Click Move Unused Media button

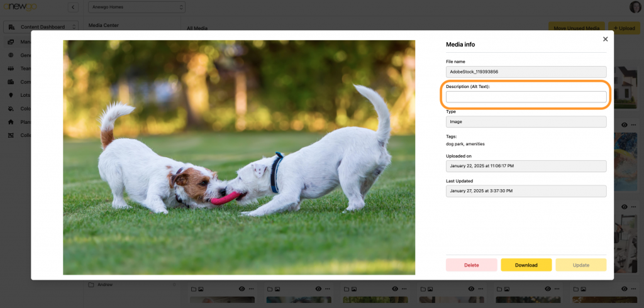pyautogui.click(x=576, y=28)
